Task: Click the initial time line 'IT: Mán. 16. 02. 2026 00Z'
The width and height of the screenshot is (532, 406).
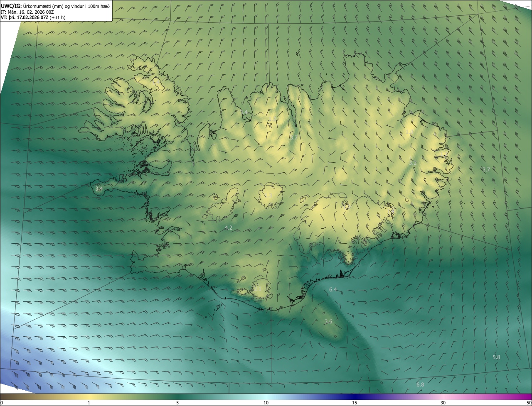Action: (x=27, y=12)
